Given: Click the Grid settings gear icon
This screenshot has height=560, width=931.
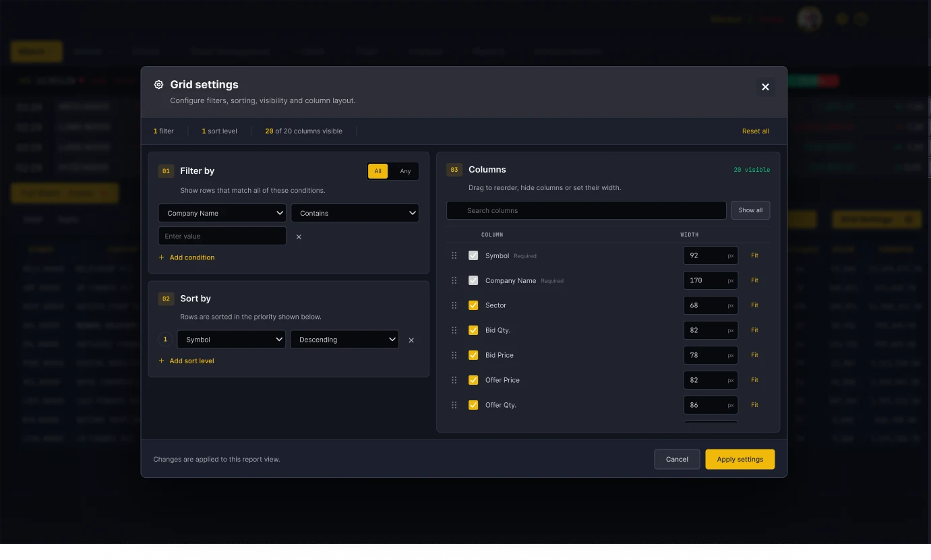Looking at the screenshot, I should [x=158, y=84].
